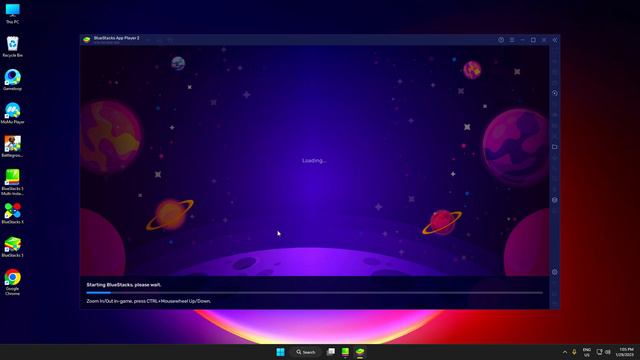Click the "Loading..." text in the center
The height and width of the screenshot is (360, 640).
[x=314, y=160]
